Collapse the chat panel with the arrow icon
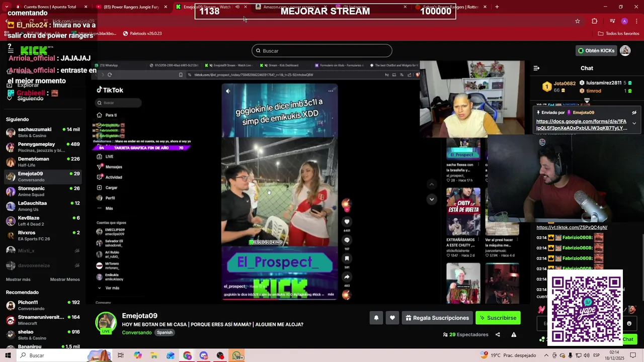Image resolution: width=644 pixels, height=362 pixels. [x=536, y=68]
